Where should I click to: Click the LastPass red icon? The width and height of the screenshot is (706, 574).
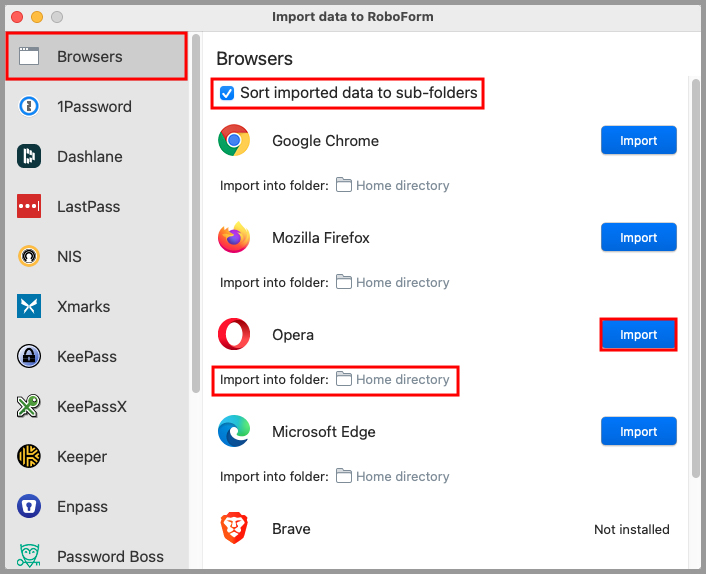[29, 207]
